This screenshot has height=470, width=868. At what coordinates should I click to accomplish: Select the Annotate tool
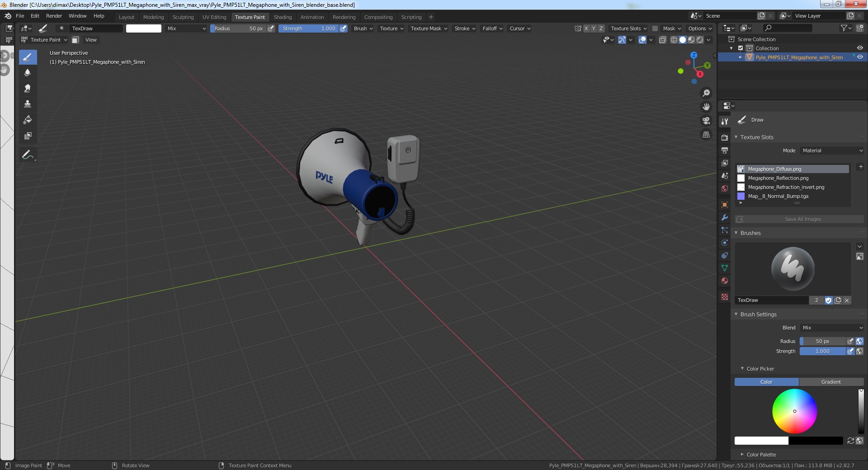tap(28, 155)
